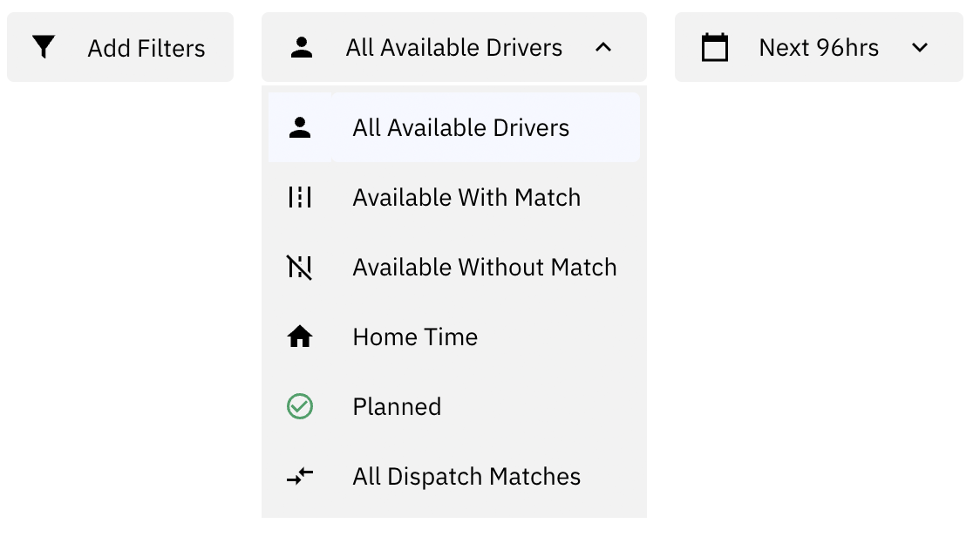Select the match bars icon beside Available With Match
Image resolution: width=980 pixels, height=537 pixels.
coord(300,197)
